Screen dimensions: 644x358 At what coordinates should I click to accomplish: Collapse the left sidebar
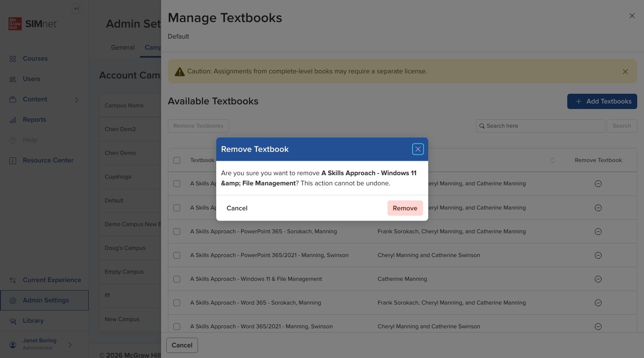[77, 8]
